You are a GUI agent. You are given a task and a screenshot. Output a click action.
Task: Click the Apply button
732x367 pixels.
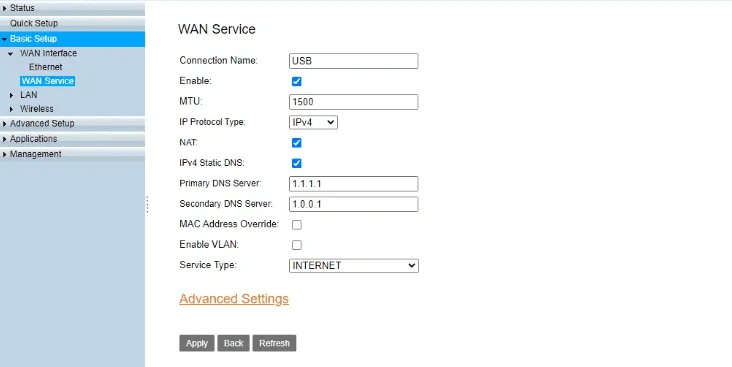(x=197, y=343)
